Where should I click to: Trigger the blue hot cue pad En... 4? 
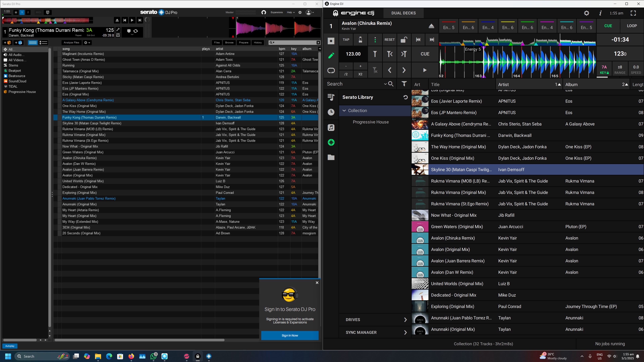click(488, 26)
